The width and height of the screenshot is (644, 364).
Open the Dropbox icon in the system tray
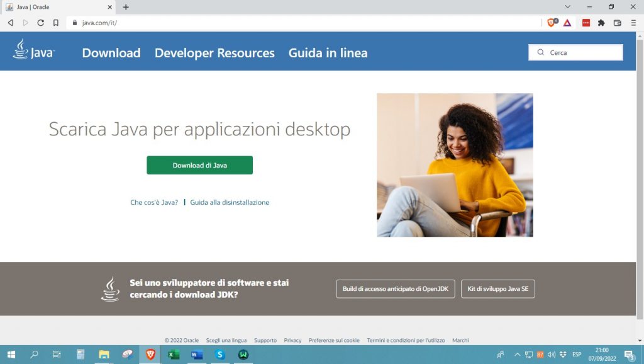pyautogui.click(x=563, y=355)
